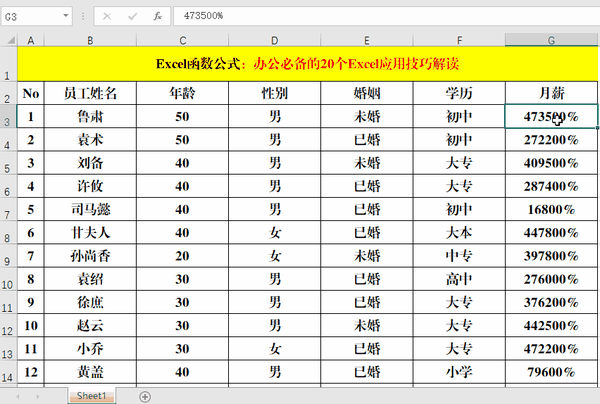Screen dimensions: 600x404
Task: Click salary cell 376200%
Action: pyautogui.click(x=551, y=302)
